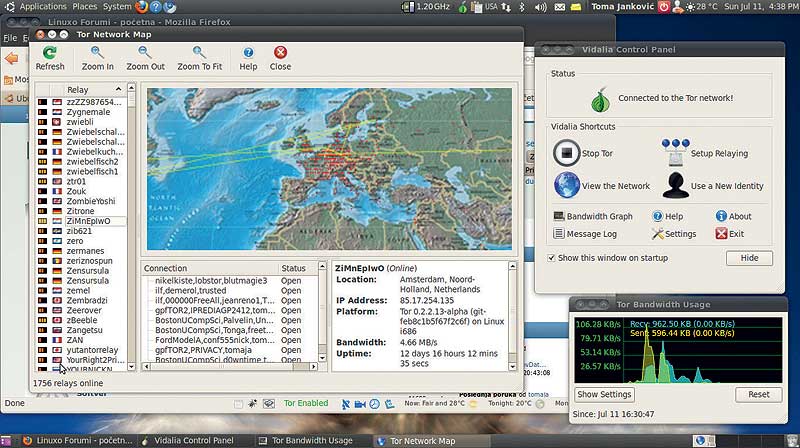The width and height of the screenshot is (800, 448).
Task: Open Firefox File menu
Action: [10, 38]
